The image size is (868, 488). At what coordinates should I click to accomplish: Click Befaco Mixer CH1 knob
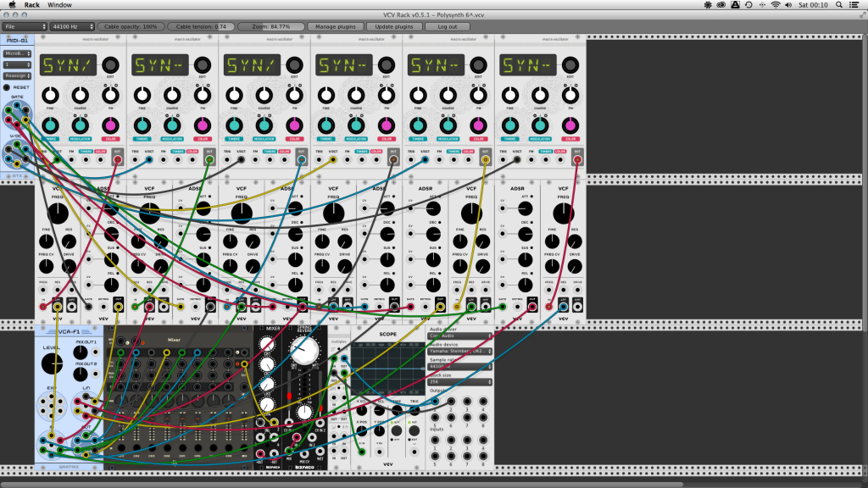(x=267, y=346)
